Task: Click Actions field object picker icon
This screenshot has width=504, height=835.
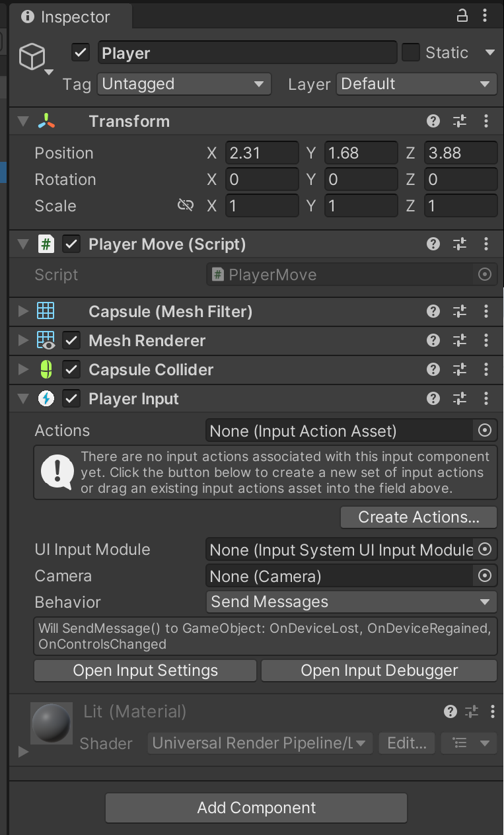Action: click(485, 431)
